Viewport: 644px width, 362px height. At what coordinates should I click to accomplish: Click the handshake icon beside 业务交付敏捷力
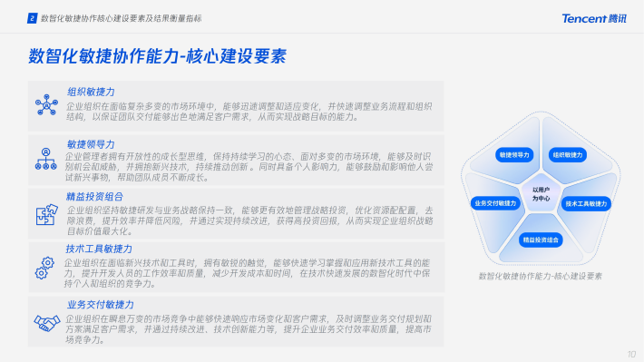click(47, 323)
